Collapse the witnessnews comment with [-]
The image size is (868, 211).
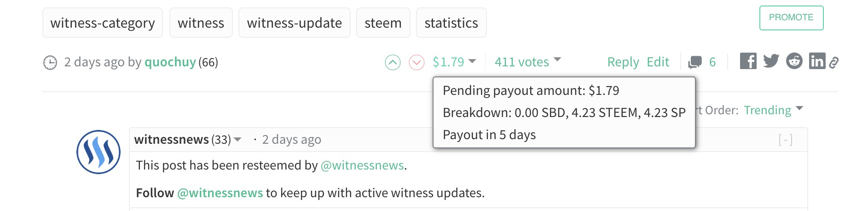click(x=785, y=140)
